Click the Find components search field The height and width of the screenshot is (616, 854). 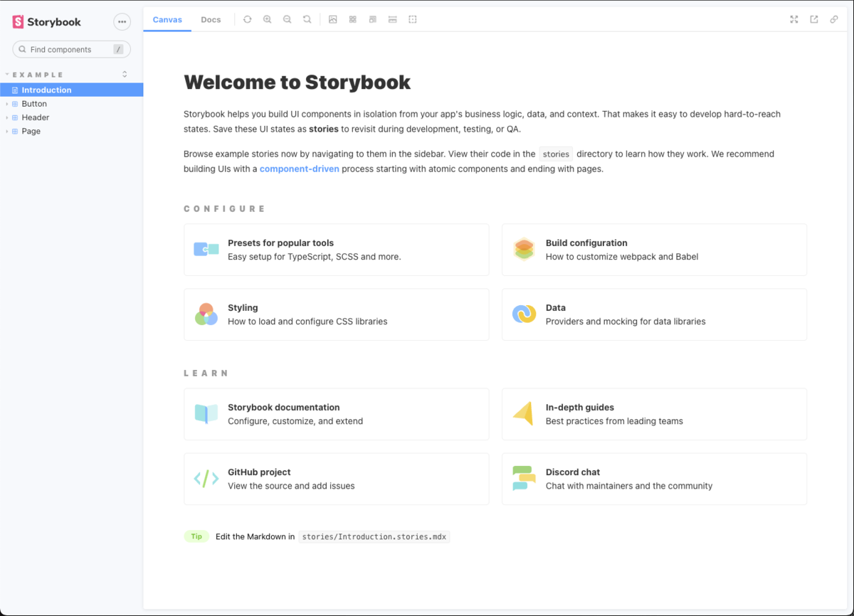(x=71, y=49)
